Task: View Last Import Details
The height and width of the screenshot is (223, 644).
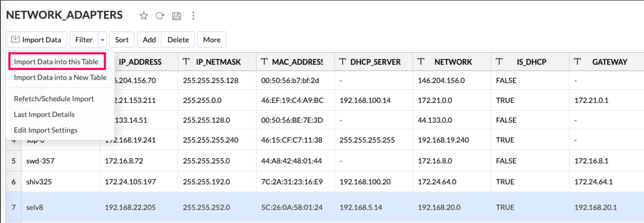Action: (44, 114)
